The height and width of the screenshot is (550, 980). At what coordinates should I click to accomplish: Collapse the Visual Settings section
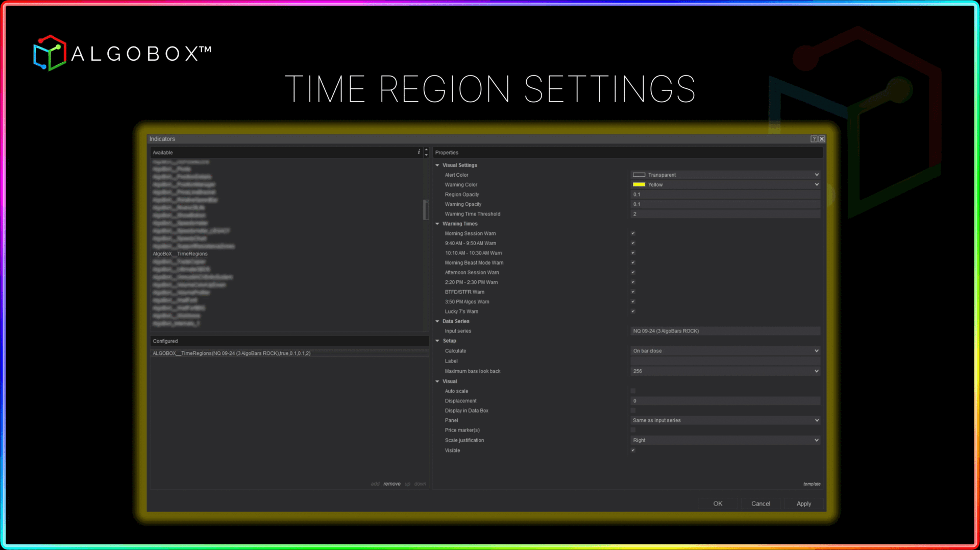point(437,165)
